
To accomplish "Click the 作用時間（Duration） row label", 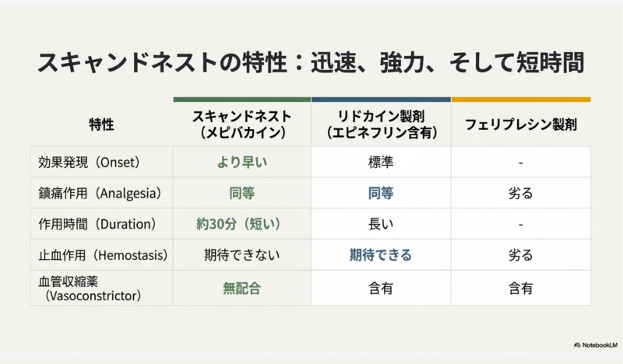I will tap(97, 224).
